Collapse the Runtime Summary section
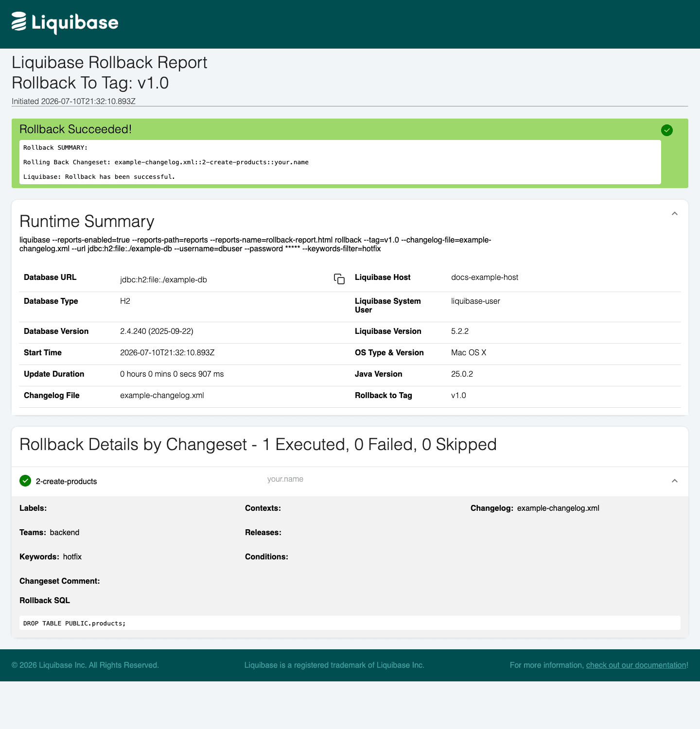700x729 pixels. tap(675, 214)
